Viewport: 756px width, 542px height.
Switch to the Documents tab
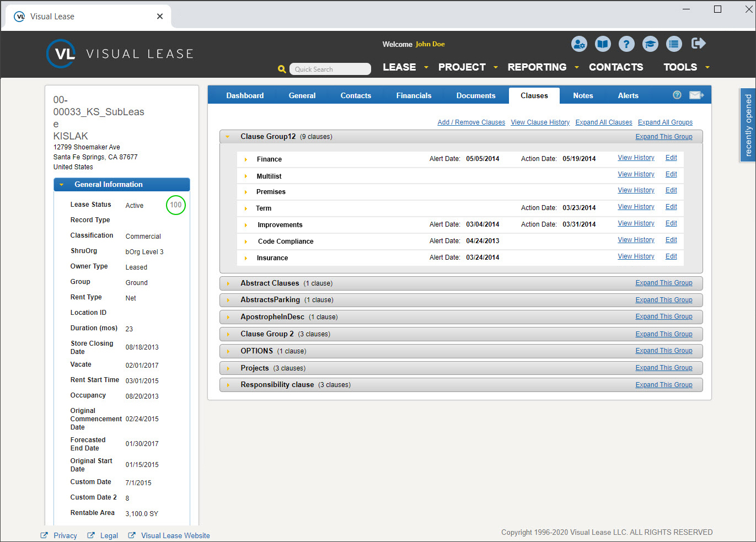(476, 95)
